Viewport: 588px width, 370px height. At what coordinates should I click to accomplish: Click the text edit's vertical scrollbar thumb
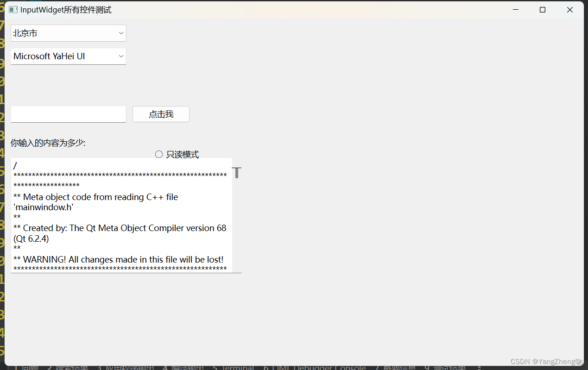tap(236, 174)
